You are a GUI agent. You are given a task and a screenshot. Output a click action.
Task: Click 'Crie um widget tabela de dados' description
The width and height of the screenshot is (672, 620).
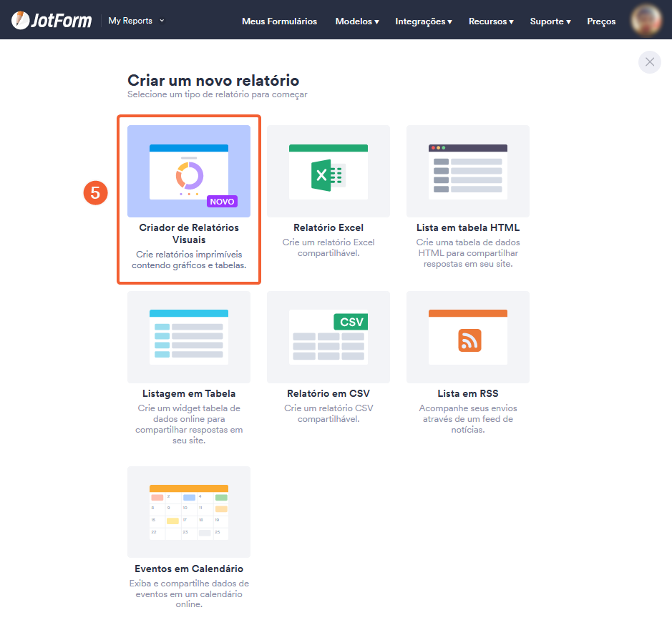[x=189, y=424]
